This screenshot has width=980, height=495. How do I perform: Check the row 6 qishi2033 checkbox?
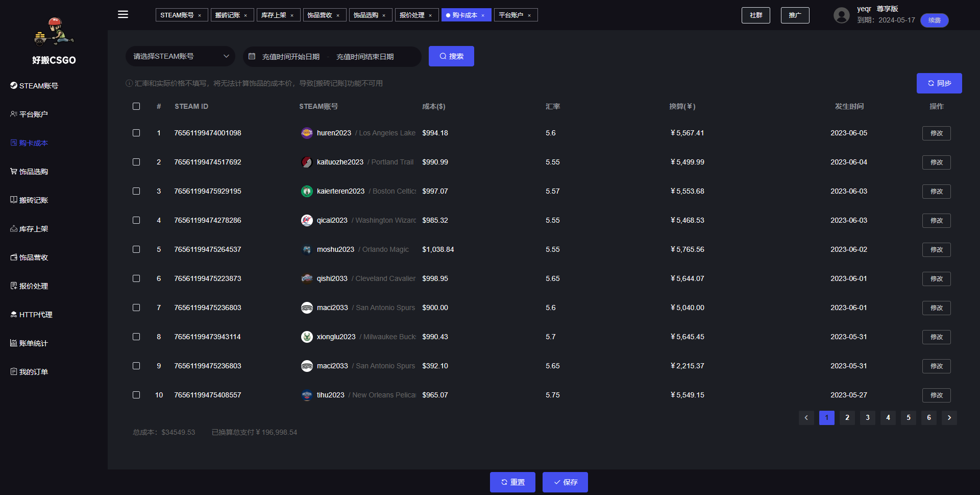tap(136, 278)
